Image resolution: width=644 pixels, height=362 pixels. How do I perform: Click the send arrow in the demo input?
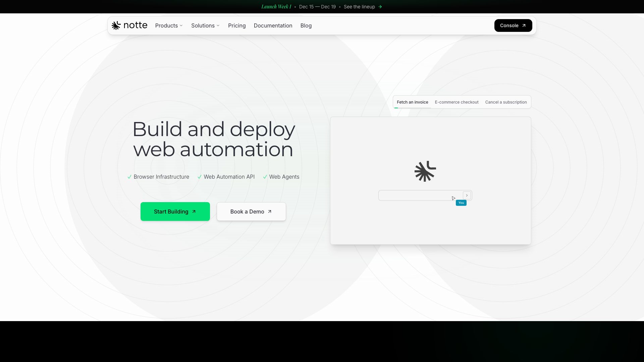click(x=467, y=195)
